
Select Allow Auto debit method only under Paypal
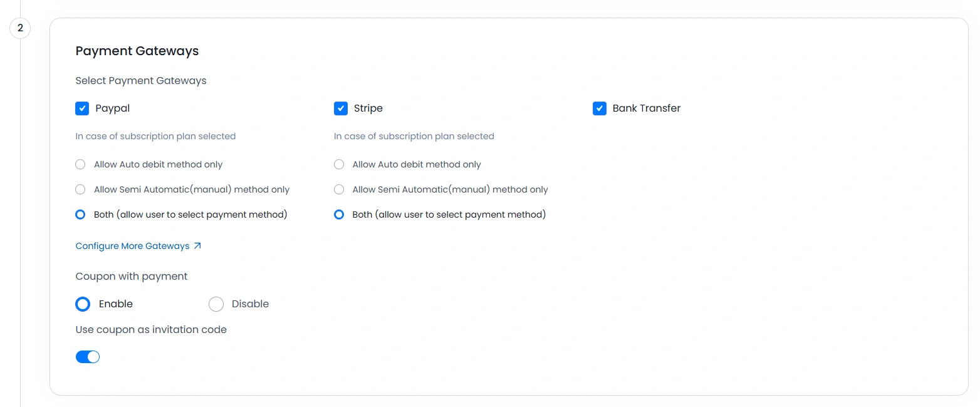pos(80,164)
